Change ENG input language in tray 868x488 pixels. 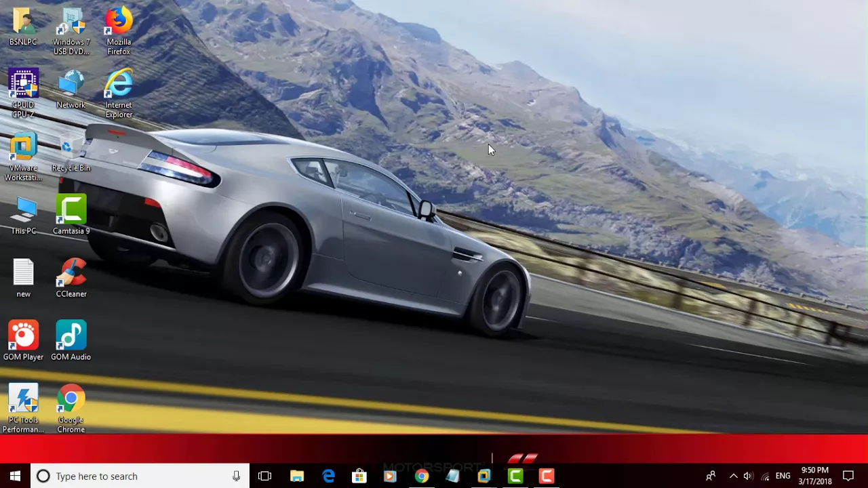[x=783, y=476]
